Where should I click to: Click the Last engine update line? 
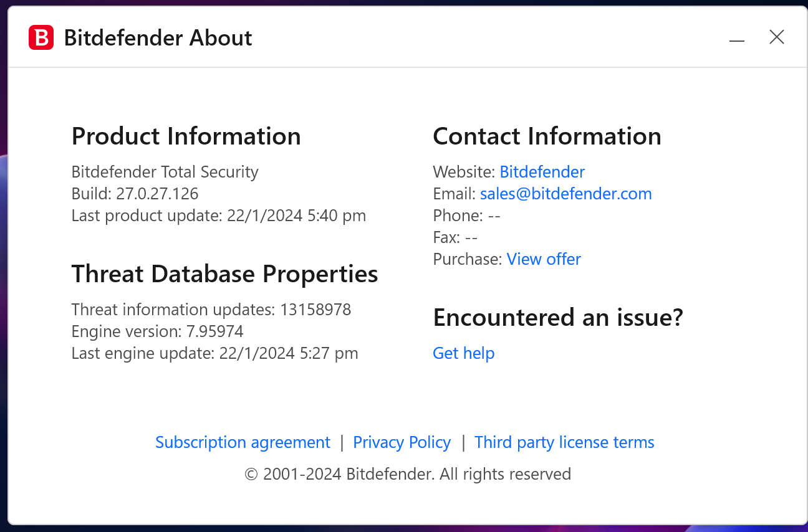[x=214, y=353]
